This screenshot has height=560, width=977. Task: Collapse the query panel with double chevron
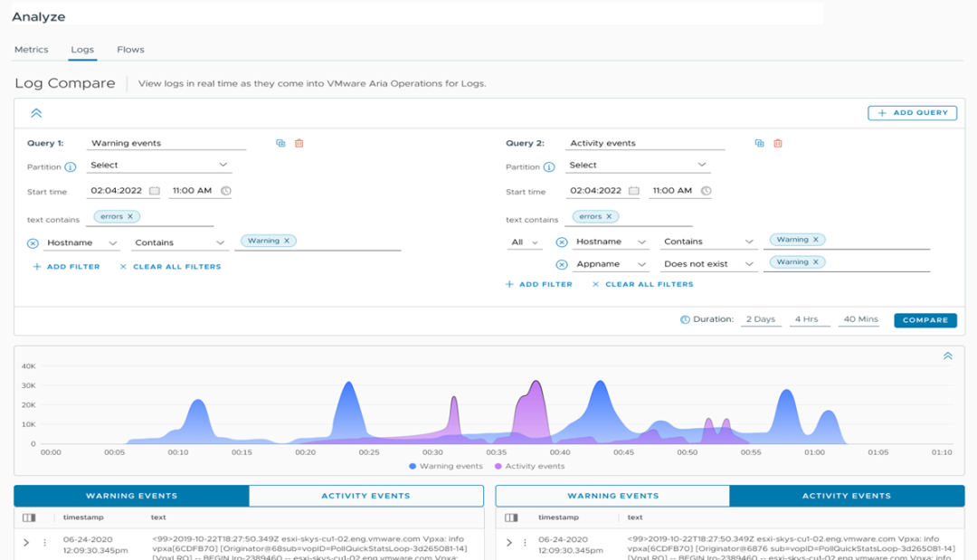pos(36,113)
